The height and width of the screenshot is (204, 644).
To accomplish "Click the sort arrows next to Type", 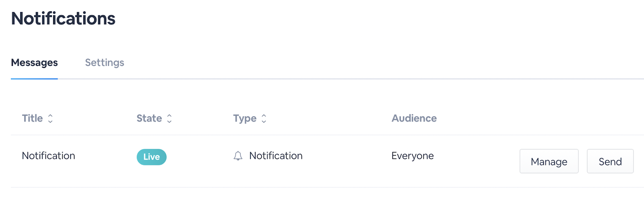I will click(264, 118).
